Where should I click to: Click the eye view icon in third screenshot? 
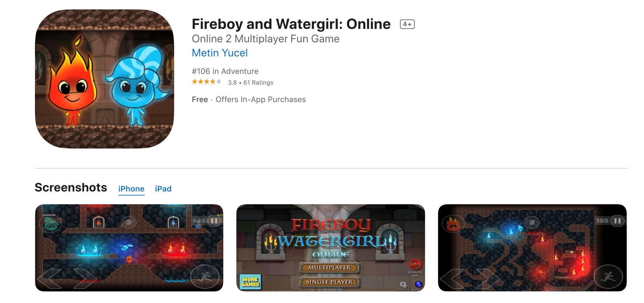coord(531,222)
